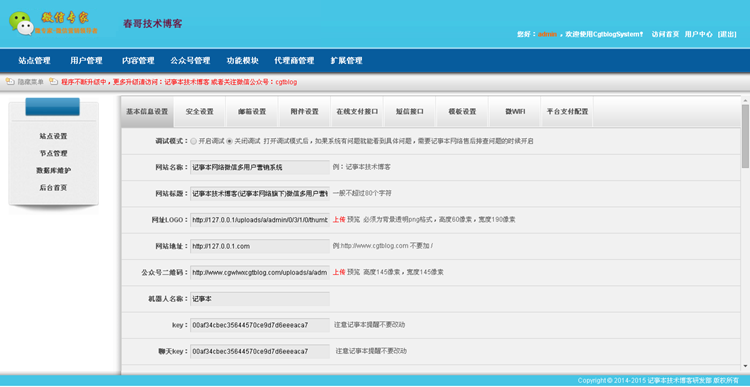This screenshot has width=750, height=387.
Task: Select the 开启调试 radio button
Action: pyautogui.click(x=193, y=141)
